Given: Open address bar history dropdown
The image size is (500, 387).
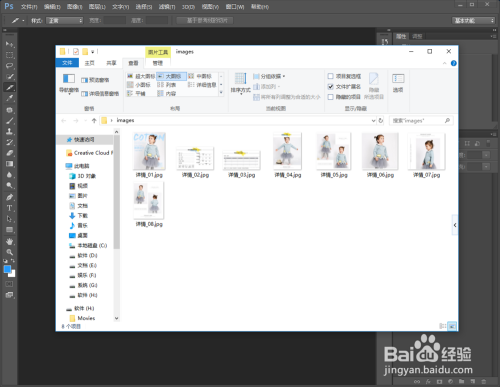Looking at the screenshot, I should pos(373,121).
